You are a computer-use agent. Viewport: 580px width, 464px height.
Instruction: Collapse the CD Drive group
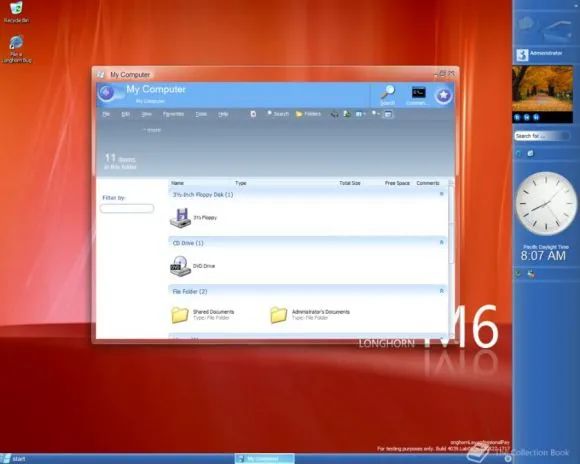point(441,242)
